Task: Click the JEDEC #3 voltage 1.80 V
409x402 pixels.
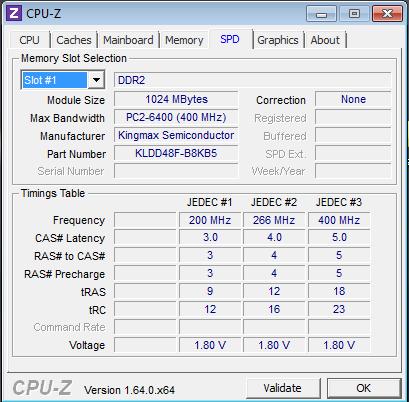Action: tap(339, 345)
